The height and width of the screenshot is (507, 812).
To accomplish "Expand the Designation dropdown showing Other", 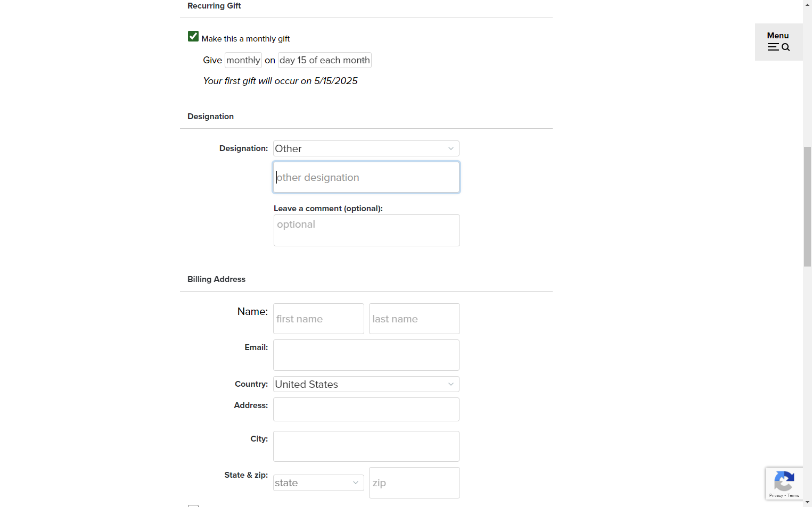I will (x=366, y=148).
